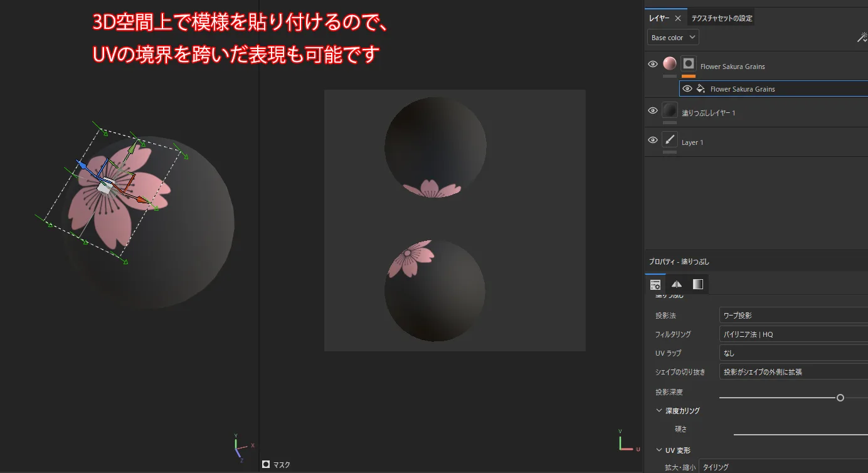Select the pink material sphere thumbnail
868x473 pixels.
coord(670,63)
